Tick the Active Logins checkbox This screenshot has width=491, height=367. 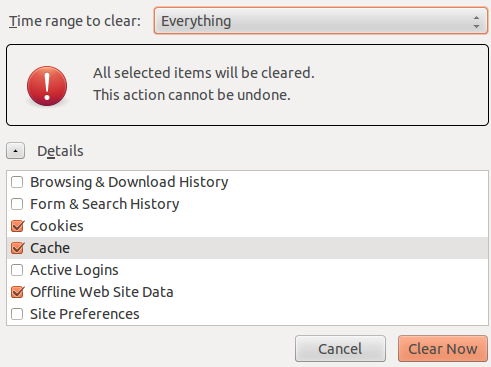[17, 270]
